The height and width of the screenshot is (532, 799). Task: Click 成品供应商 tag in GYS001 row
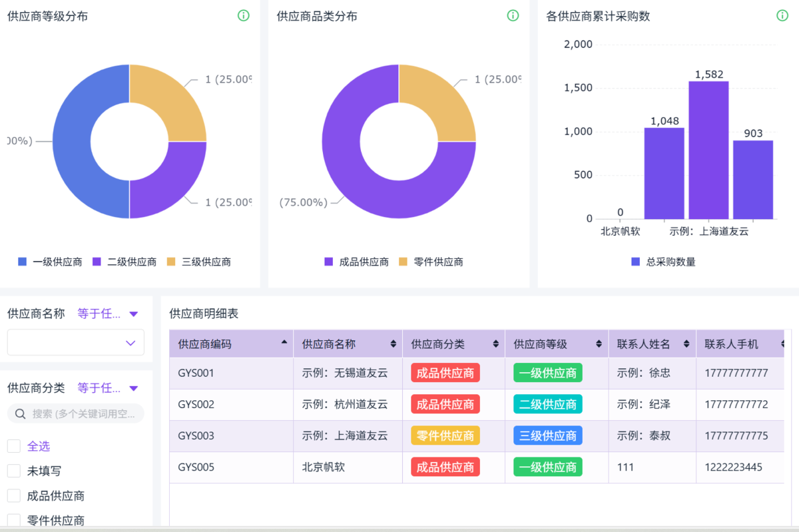tap(445, 373)
